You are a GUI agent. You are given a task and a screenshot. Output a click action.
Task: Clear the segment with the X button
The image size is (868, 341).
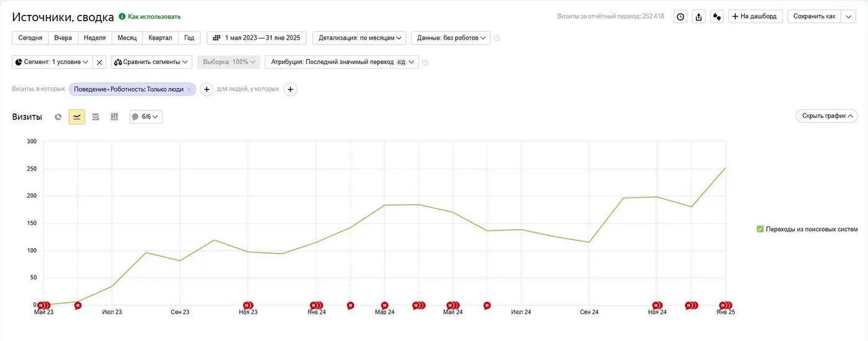point(99,63)
